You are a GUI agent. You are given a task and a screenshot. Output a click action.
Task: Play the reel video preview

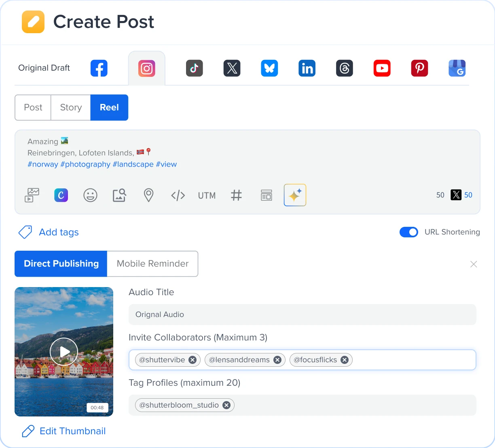click(63, 351)
